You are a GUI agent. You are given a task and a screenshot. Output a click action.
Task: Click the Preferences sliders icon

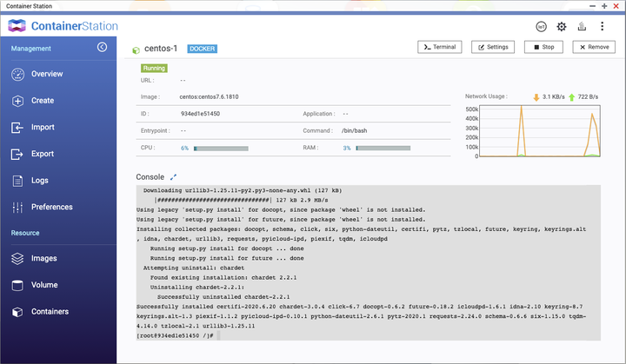tap(17, 207)
